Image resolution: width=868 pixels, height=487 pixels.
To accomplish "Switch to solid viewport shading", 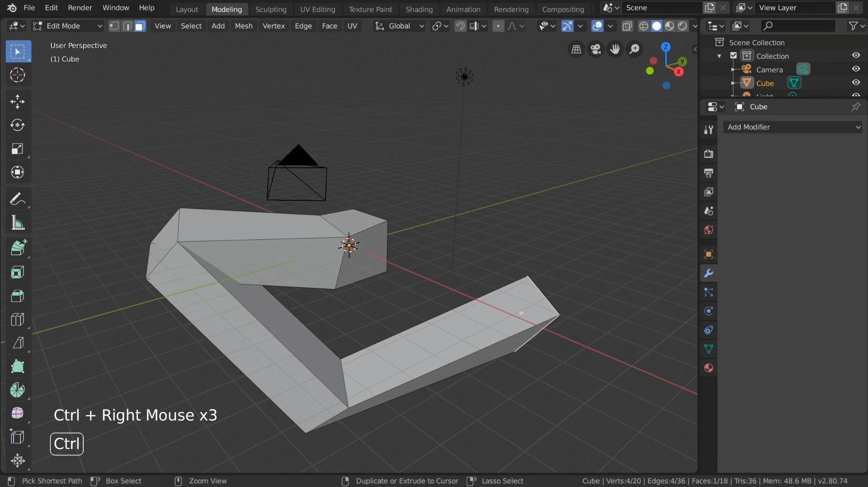I will [x=656, y=26].
